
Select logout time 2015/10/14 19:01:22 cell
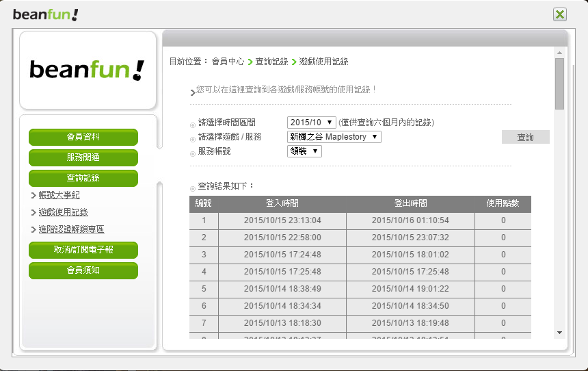pos(410,289)
